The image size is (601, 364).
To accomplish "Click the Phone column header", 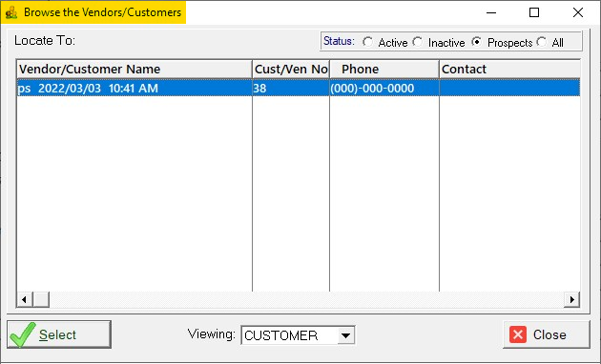I will point(384,70).
